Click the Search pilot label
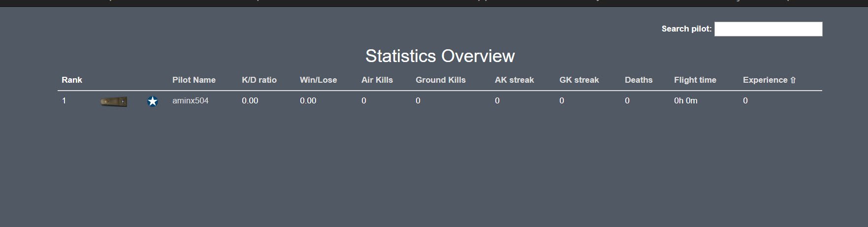This screenshot has width=868, height=227. pyautogui.click(x=686, y=29)
